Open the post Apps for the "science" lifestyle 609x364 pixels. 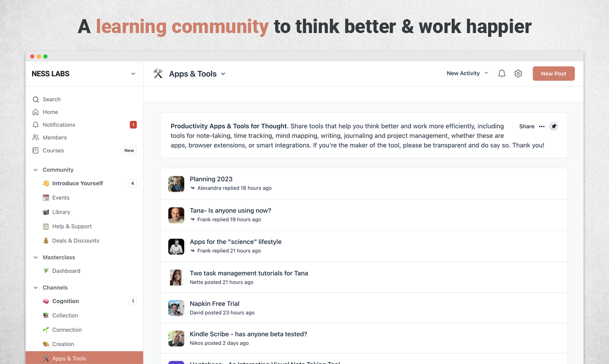tap(235, 242)
